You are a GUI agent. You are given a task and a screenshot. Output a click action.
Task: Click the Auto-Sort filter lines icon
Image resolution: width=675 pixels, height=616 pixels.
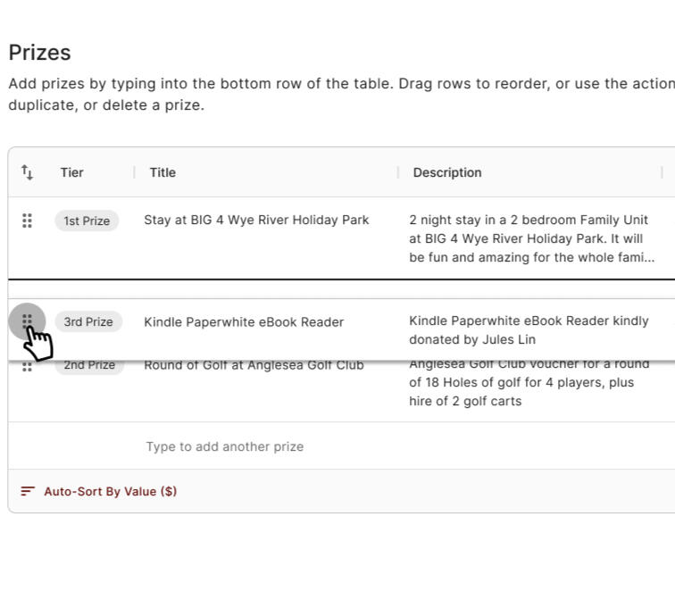(x=28, y=491)
